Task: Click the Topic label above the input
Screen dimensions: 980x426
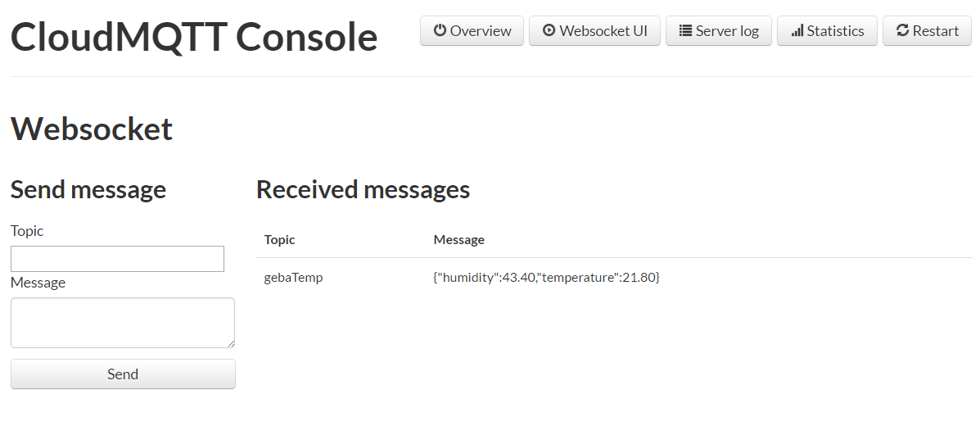Action: click(x=27, y=231)
